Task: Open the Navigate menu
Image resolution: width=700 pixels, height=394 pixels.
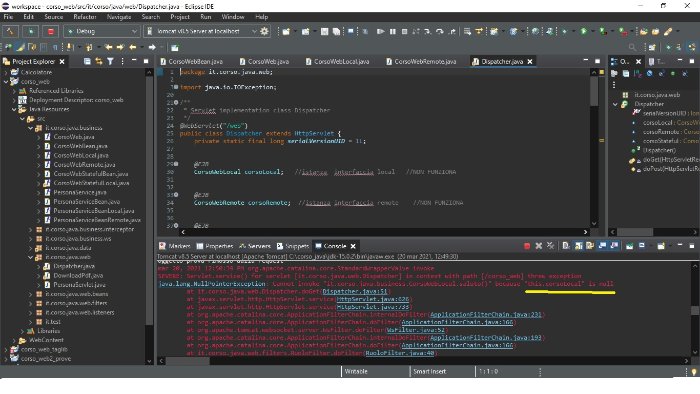Action: (119, 17)
